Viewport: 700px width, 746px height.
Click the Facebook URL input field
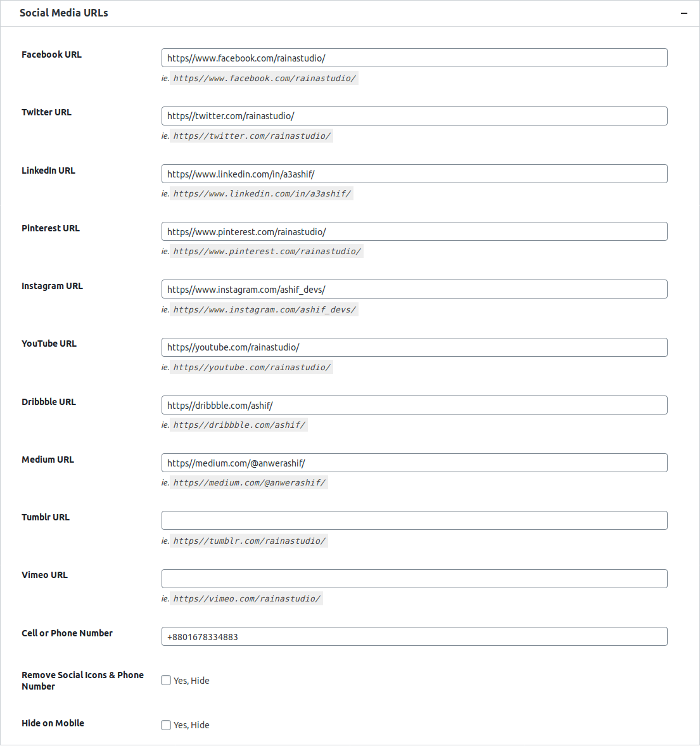pos(414,58)
